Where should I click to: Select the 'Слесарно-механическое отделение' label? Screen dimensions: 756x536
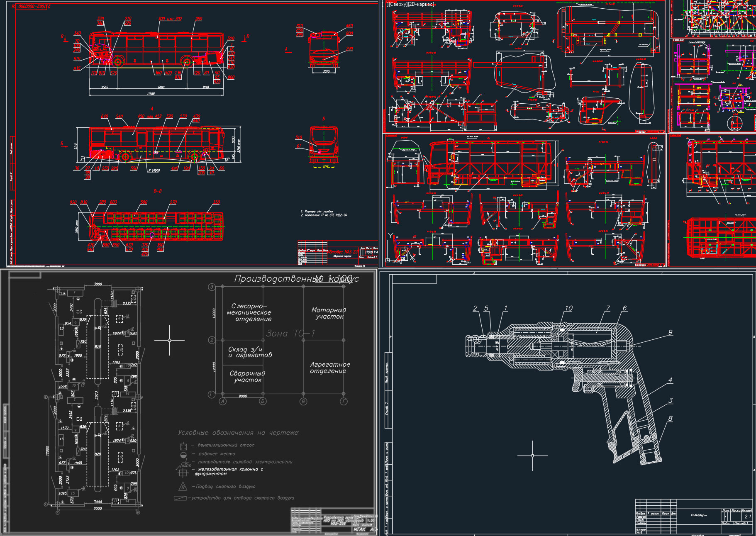[249, 312]
